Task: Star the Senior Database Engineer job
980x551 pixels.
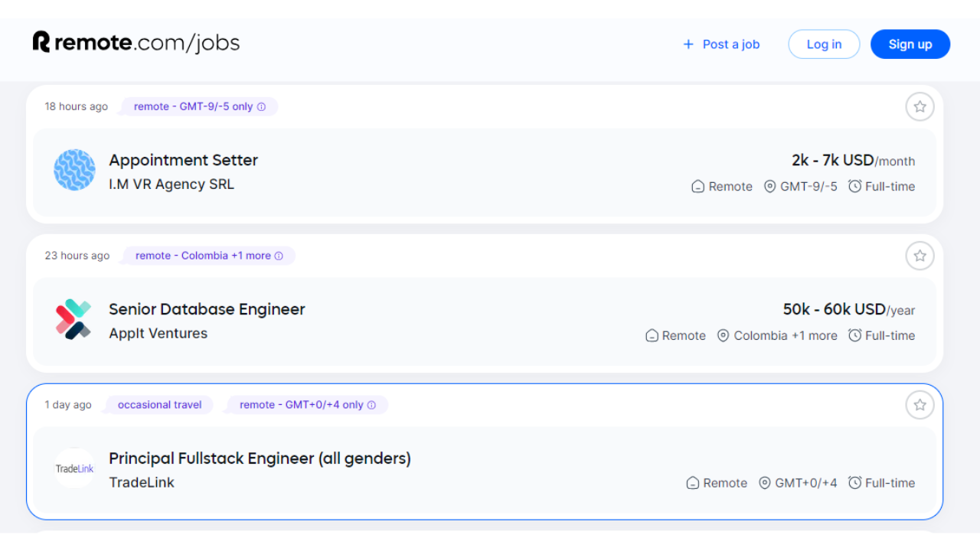Action: (920, 256)
